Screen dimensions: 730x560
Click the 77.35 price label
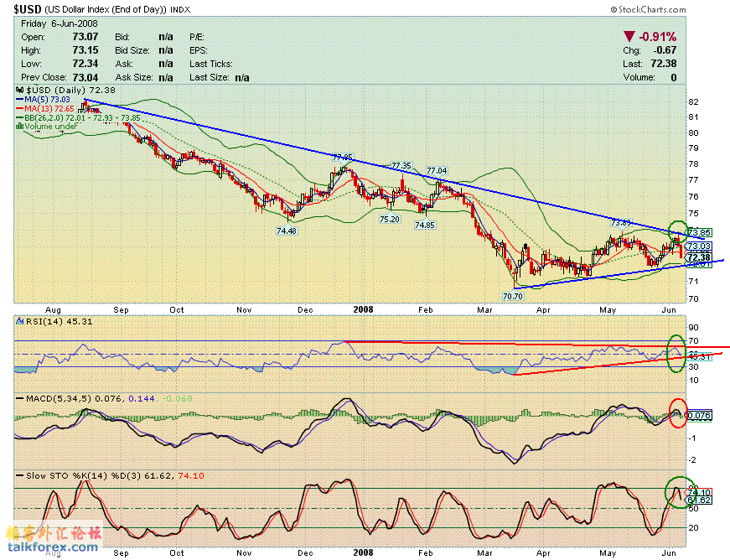[401, 166]
